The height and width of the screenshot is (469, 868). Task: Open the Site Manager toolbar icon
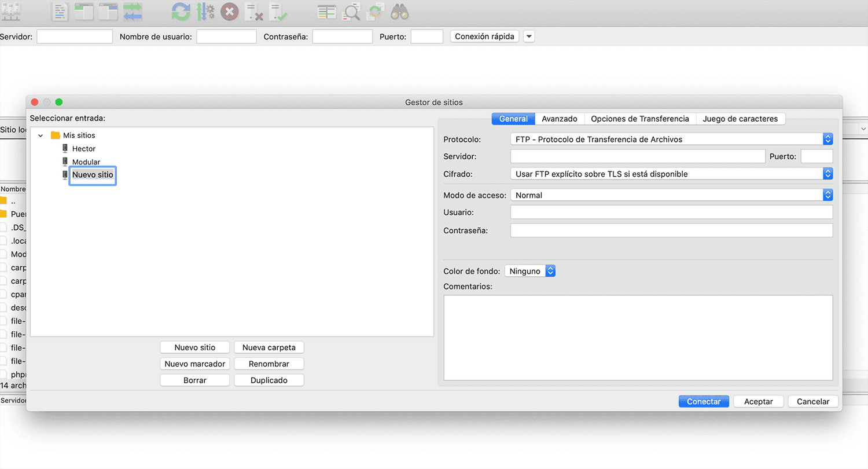coord(11,12)
